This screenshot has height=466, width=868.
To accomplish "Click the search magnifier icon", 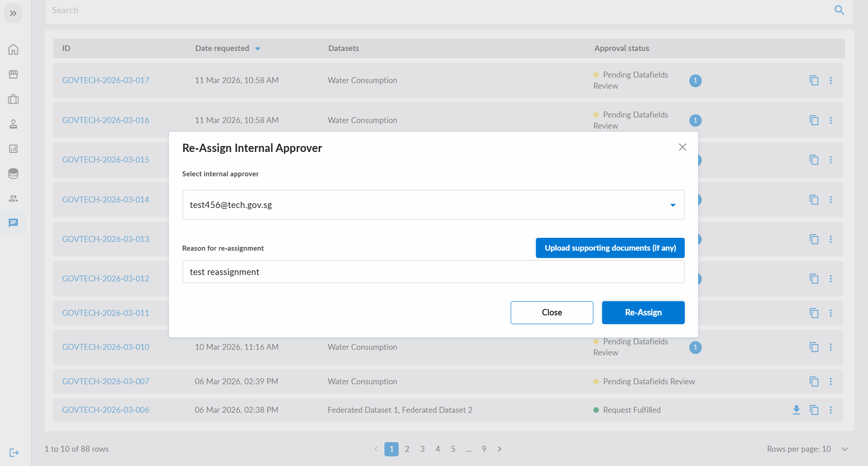I will coord(839,10).
